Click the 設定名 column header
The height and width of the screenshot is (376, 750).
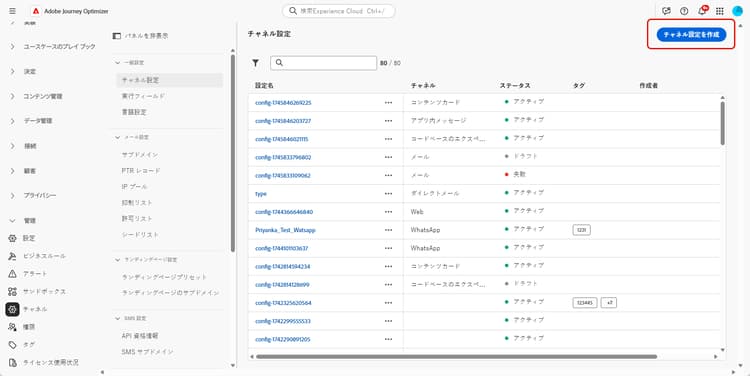click(x=264, y=86)
